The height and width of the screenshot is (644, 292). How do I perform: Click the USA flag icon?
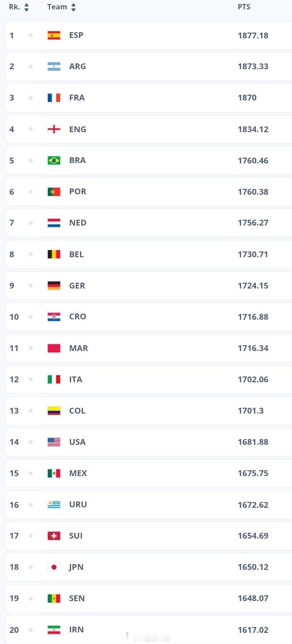(x=54, y=442)
